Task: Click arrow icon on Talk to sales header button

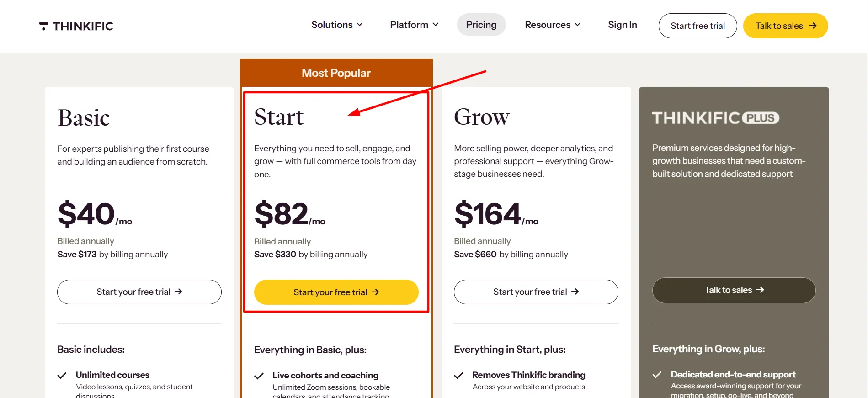Action: pyautogui.click(x=813, y=26)
